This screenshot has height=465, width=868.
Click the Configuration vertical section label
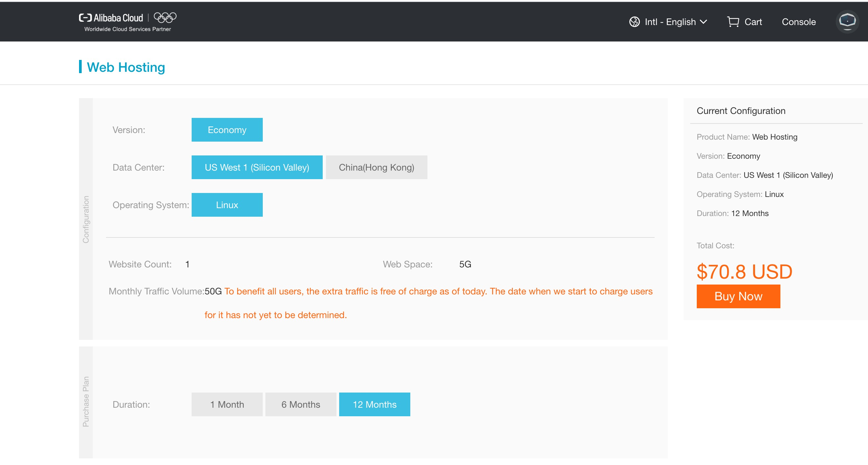tap(86, 219)
